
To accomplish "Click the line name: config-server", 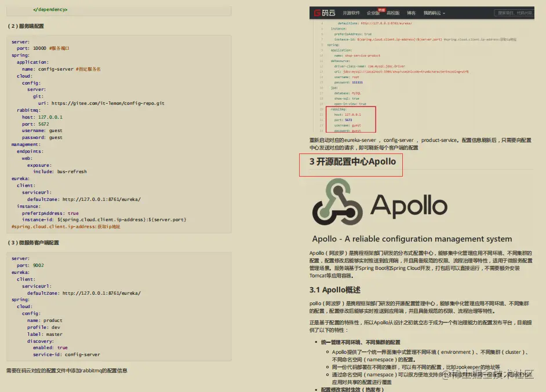I will [61, 69].
